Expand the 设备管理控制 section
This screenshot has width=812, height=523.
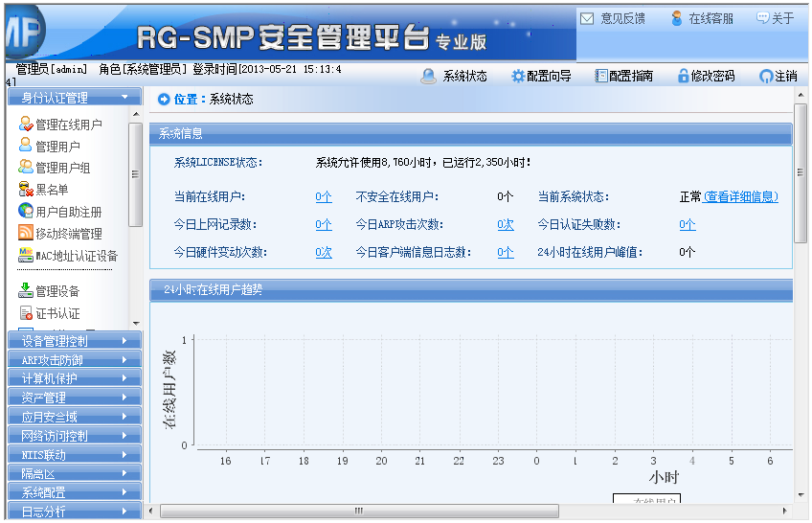pos(75,341)
